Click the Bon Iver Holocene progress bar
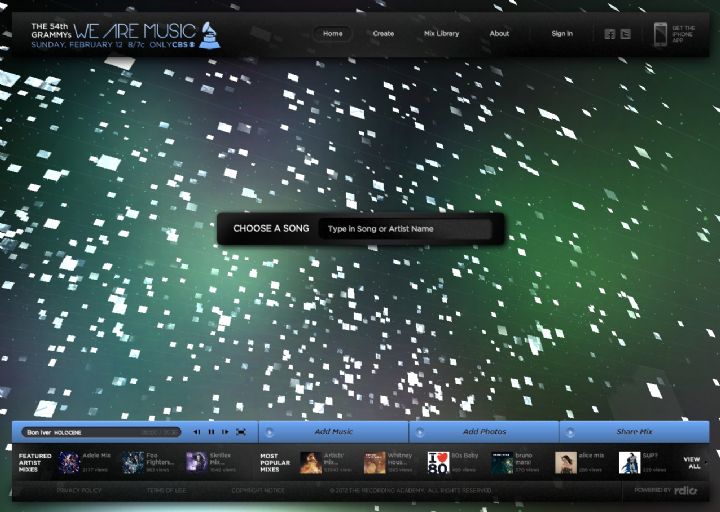This screenshot has height=512, width=720. point(101,433)
